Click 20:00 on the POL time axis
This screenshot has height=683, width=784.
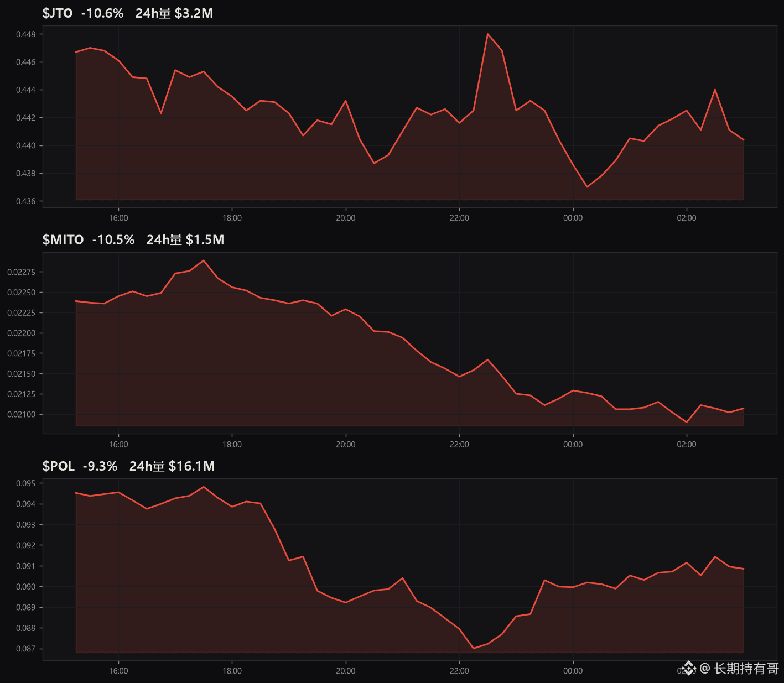click(346, 671)
